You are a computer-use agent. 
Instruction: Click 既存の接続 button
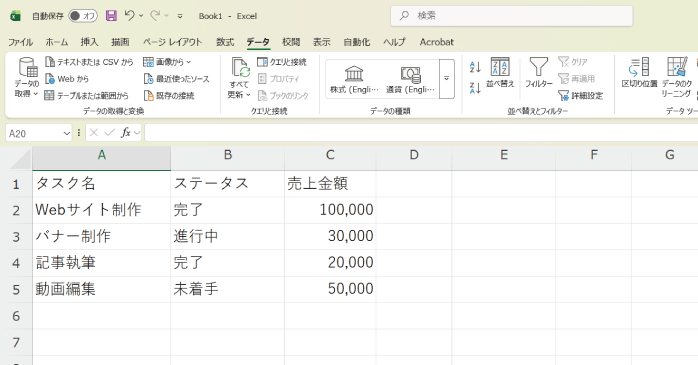pyautogui.click(x=169, y=95)
